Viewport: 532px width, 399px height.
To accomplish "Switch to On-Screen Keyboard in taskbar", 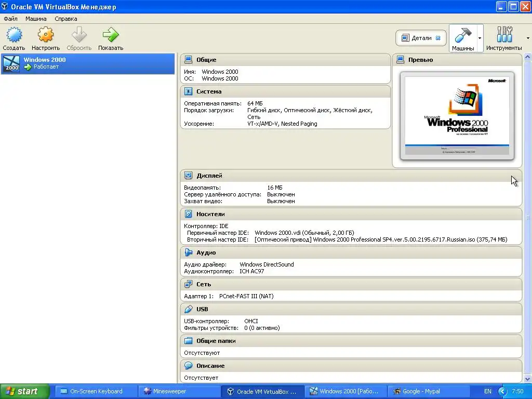I will point(96,391).
